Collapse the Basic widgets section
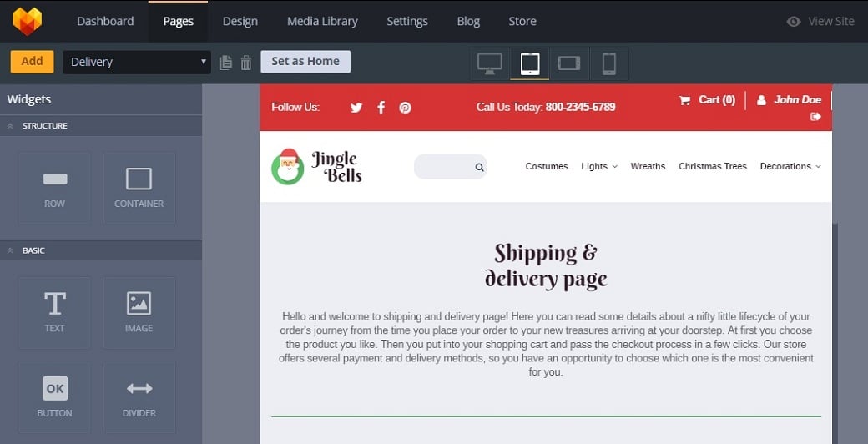This screenshot has height=444, width=868. [x=11, y=250]
